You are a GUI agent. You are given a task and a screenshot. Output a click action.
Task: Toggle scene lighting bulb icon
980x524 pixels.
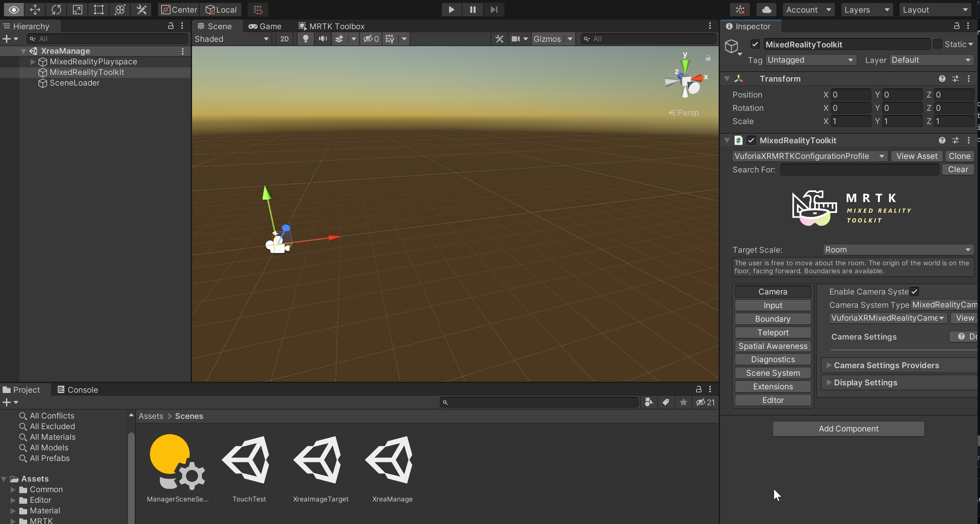[x=305, y=39]
